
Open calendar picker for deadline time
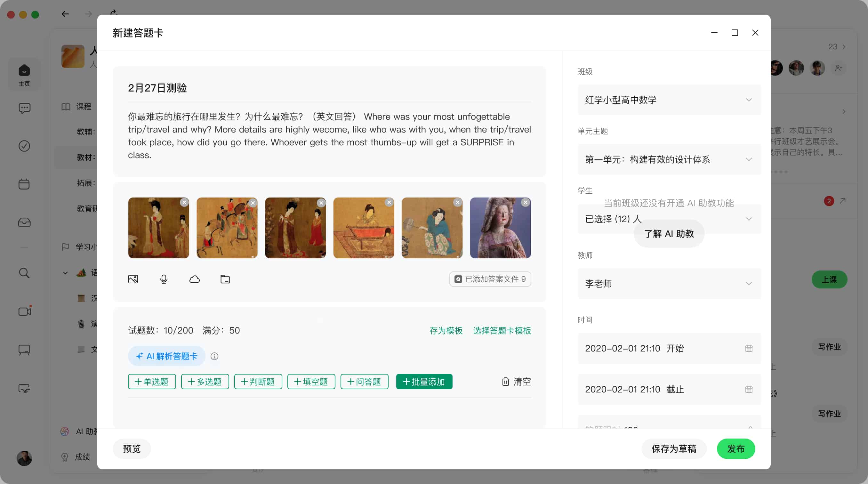pyautogui.click(x=749, y=389)
